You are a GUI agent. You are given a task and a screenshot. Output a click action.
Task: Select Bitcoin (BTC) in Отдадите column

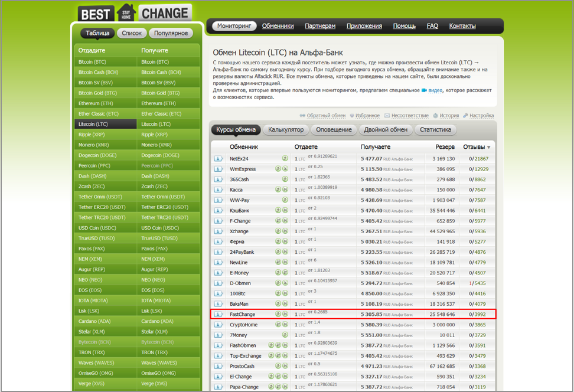point(106,62)
